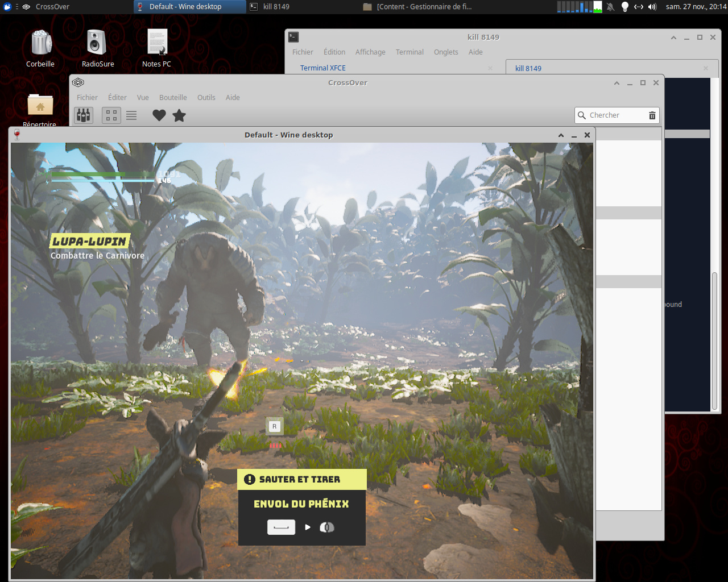Image resolution: width=728 pixels, height=582 pixels.
Task: Click the volume speaker icon in the tray
Action: [652, 7]
